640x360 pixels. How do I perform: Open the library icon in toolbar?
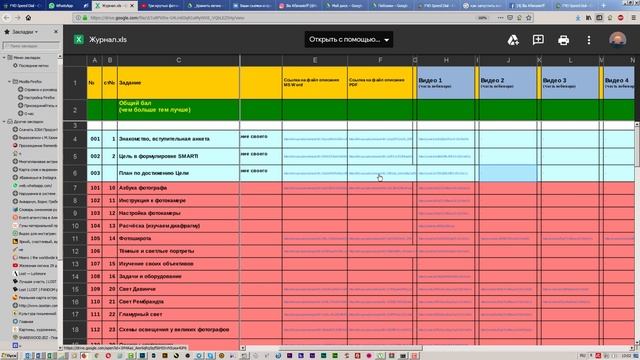pos(588,18)
